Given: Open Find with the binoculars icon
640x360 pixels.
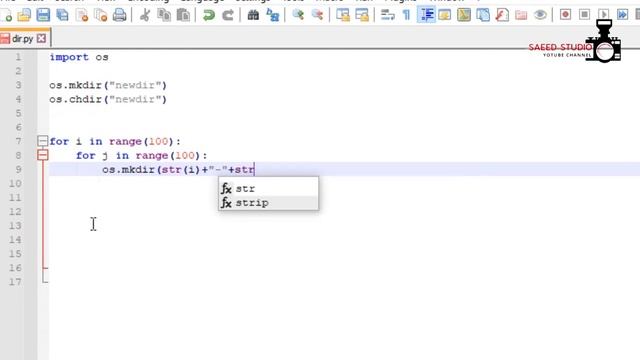Looking at the screenshot, I should coord(253,15).
